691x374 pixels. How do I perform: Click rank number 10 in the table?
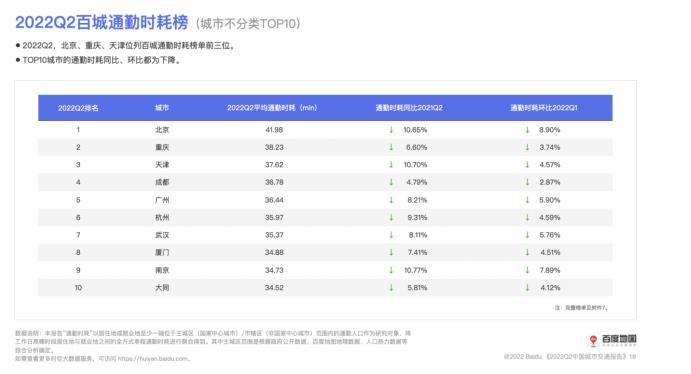pyautogui.click(x=78, y=288)
